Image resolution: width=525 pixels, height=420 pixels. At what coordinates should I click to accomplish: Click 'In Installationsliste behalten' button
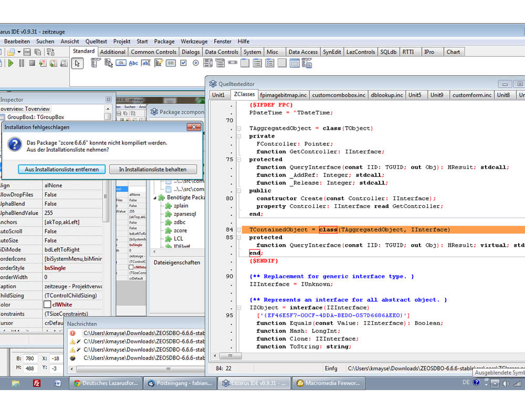click(x=153, y=169)
